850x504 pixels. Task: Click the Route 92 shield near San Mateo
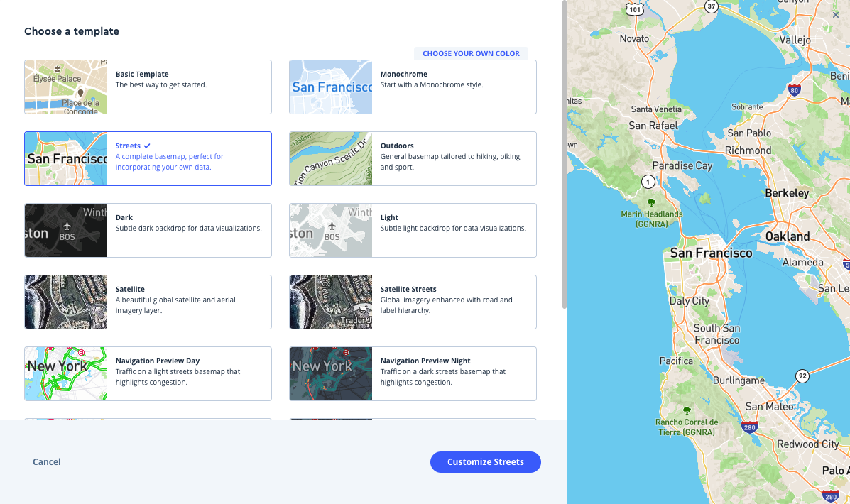point(802,376)
